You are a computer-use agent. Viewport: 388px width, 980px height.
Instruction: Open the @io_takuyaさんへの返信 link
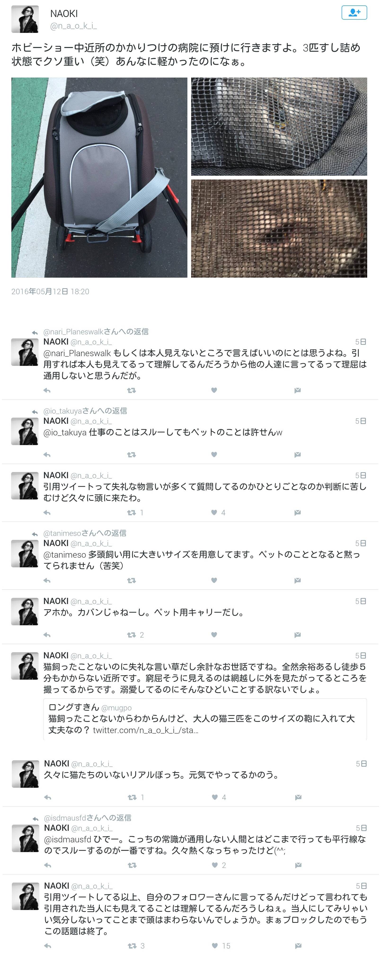85,411
